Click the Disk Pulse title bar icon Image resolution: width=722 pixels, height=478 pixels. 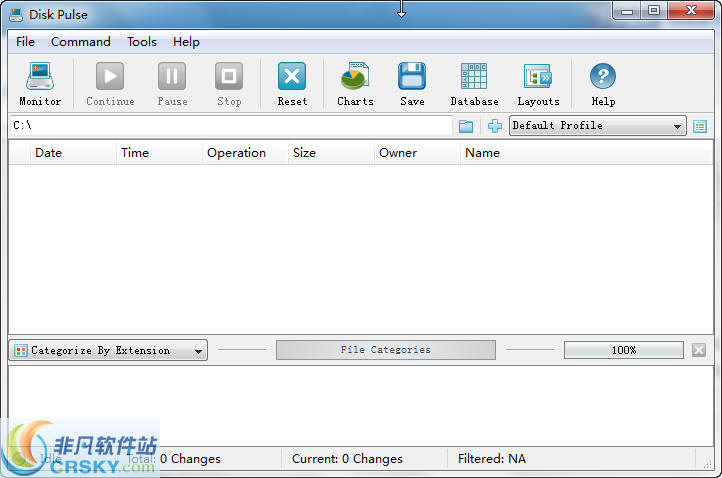16,15
